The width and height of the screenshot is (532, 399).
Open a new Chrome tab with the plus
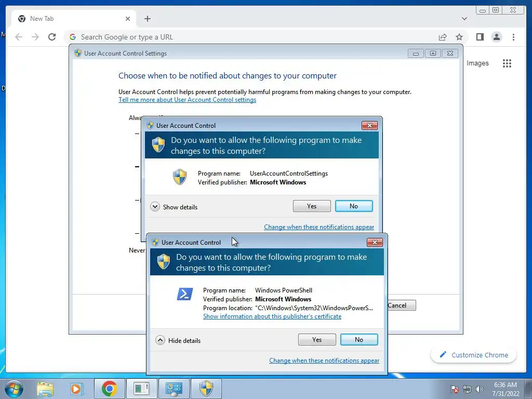147,19
